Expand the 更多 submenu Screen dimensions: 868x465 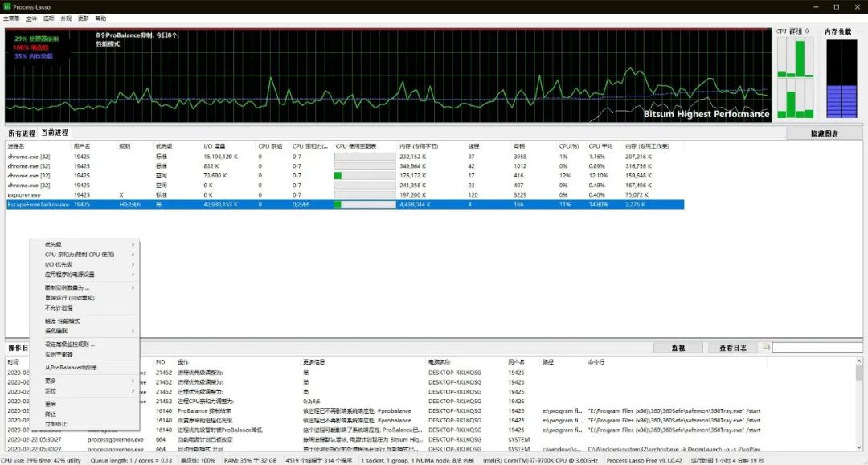click(84, 381)
